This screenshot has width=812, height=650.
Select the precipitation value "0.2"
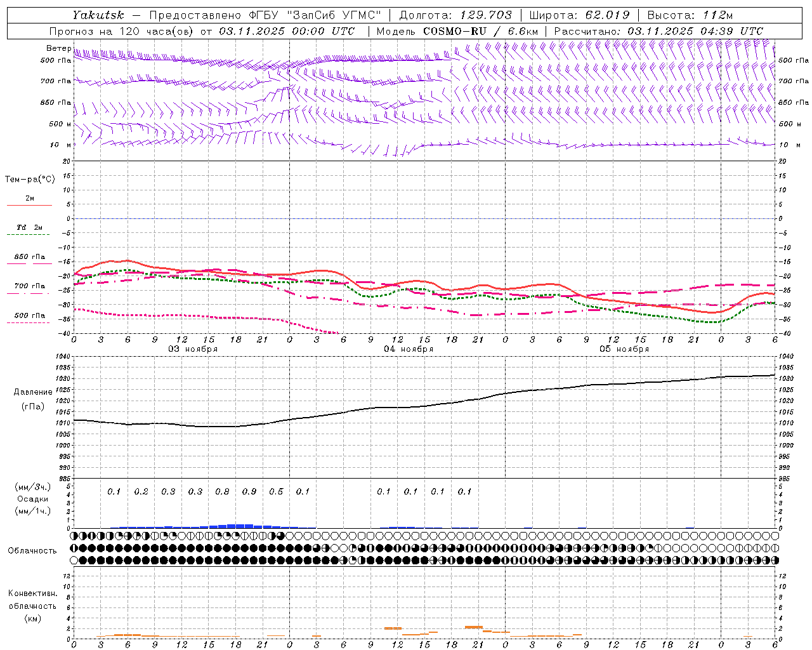pos(141,491)
